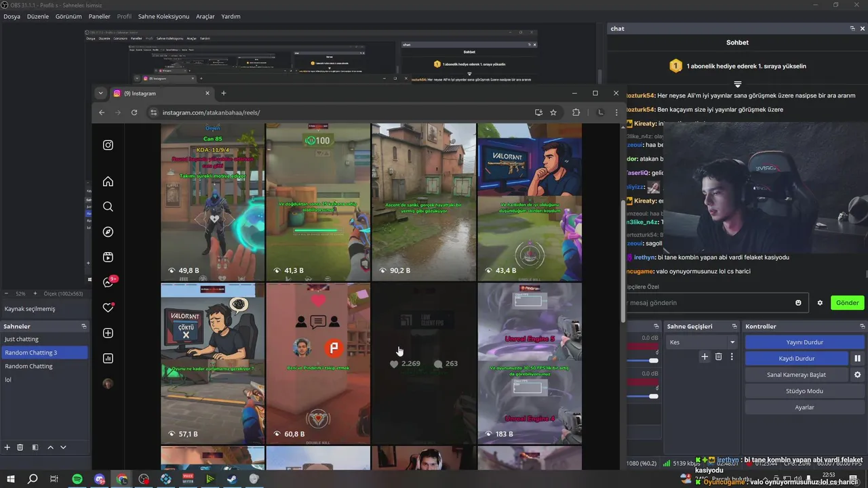Open Instagram messages with 9+ badge
Screen dimensions: 868x488
click(108, 282)
